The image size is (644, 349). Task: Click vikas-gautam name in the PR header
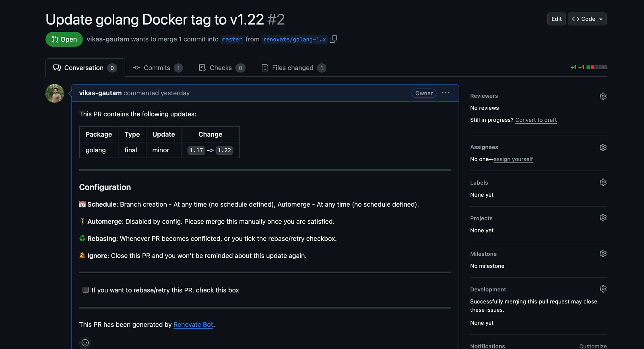(108, 39)
